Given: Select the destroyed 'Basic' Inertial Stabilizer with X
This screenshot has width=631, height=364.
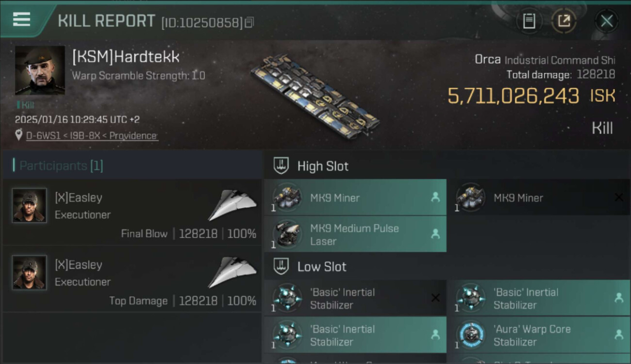Looking at the screenshot, I should [355, 298].
